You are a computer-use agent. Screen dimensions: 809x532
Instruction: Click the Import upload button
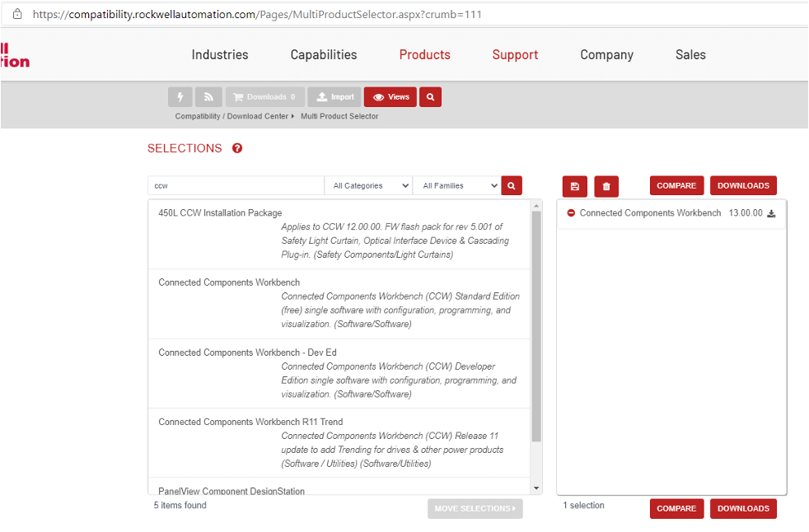(334, 97)
